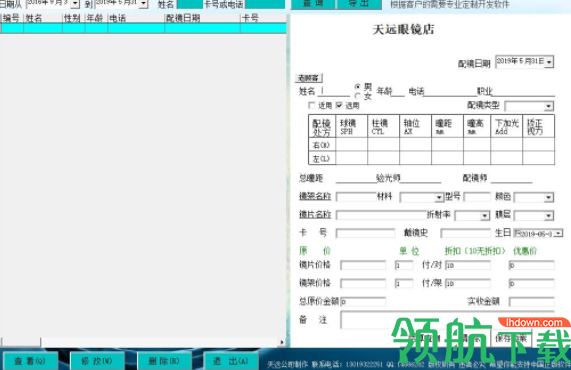The image size is (571, 370).
Task: Click the 配镜师 field
Action: pyautogui.click(x=512, y=178)
